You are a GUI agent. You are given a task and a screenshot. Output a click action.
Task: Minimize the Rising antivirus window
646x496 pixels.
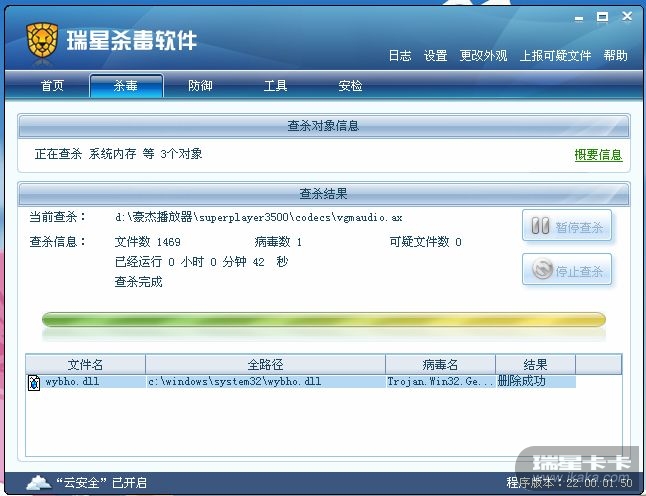579,18
